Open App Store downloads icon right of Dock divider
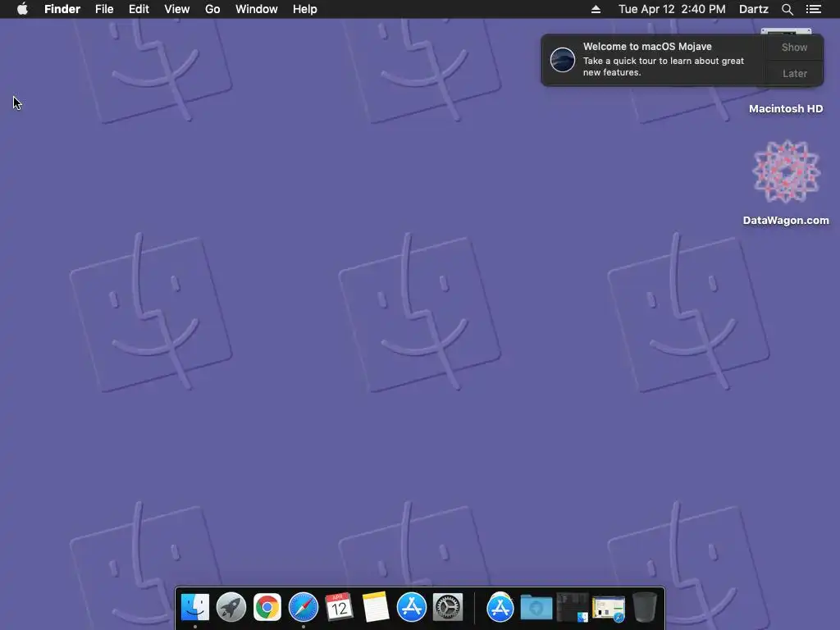This screenshot has width=840, height=630. 500,607
